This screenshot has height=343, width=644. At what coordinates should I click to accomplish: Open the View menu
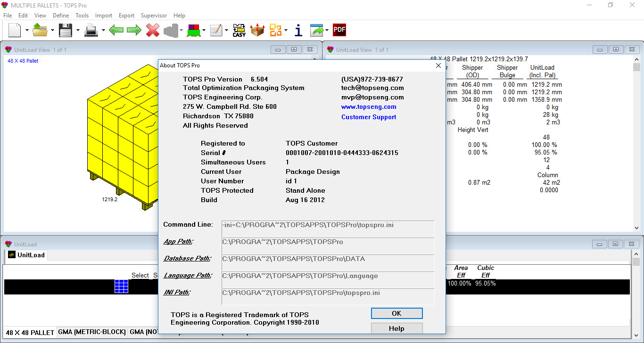(41, 16)
